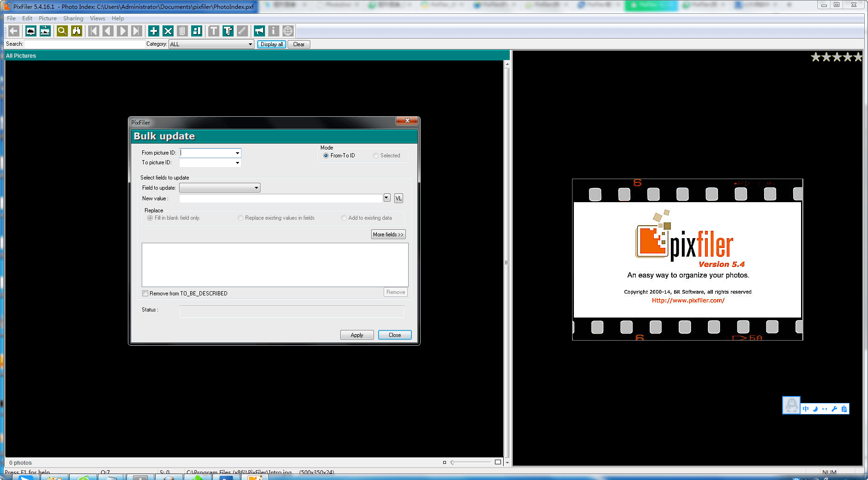This screenshot has height=480, width=868.
Task: Click the thumbnail pane scroll down arrow
Action: pos(507,462)
